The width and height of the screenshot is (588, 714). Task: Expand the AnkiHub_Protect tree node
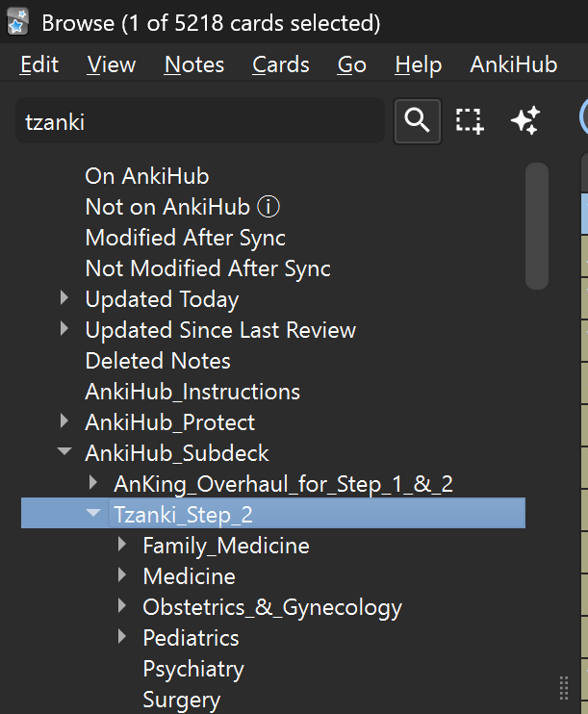point(64,421)
